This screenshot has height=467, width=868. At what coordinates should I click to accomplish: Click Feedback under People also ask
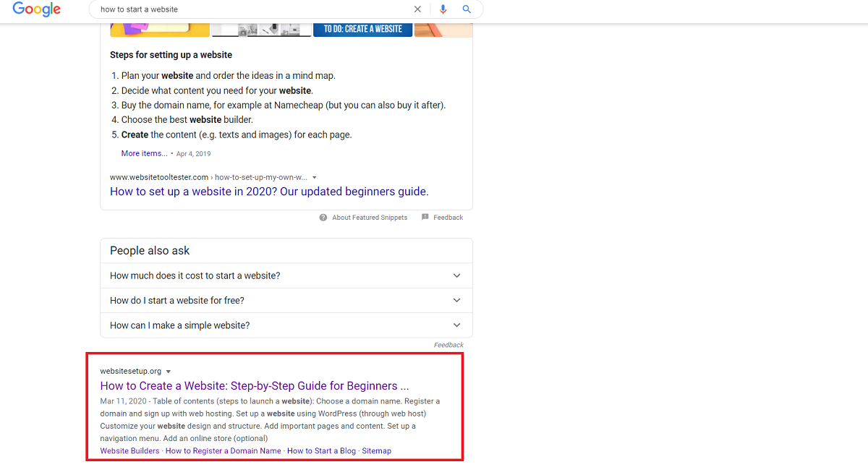pos(448,345)
